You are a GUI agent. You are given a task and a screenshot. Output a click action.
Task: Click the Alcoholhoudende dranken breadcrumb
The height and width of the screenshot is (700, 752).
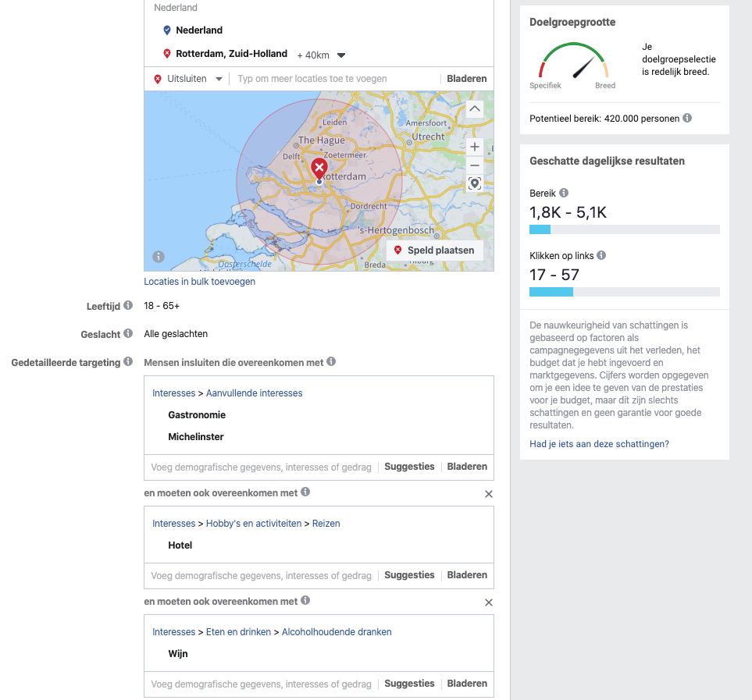click(337, 632)
